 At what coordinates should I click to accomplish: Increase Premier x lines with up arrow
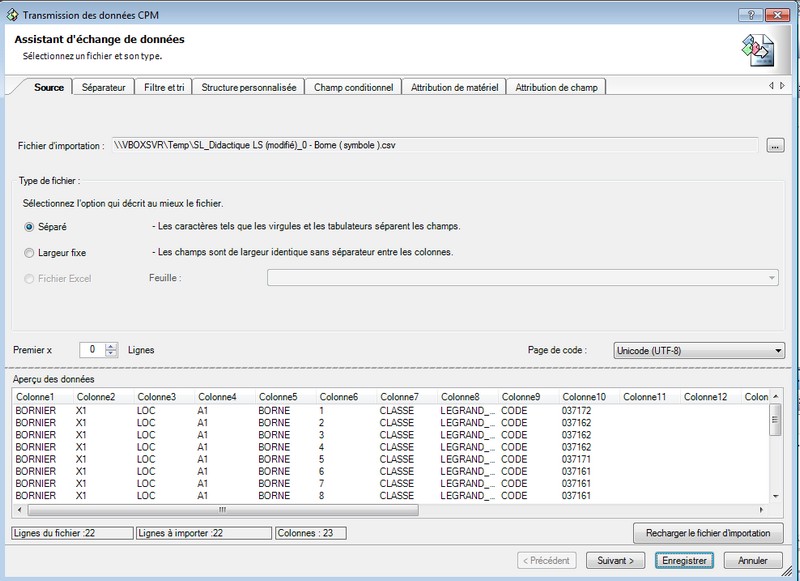(x=111, y=346)
